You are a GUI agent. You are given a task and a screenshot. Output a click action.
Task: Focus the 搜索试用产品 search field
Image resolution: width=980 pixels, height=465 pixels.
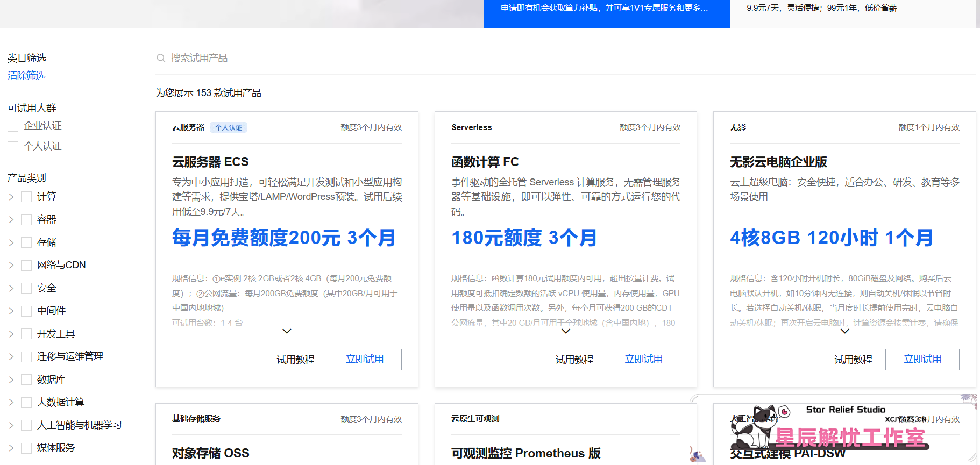[377, 58]
